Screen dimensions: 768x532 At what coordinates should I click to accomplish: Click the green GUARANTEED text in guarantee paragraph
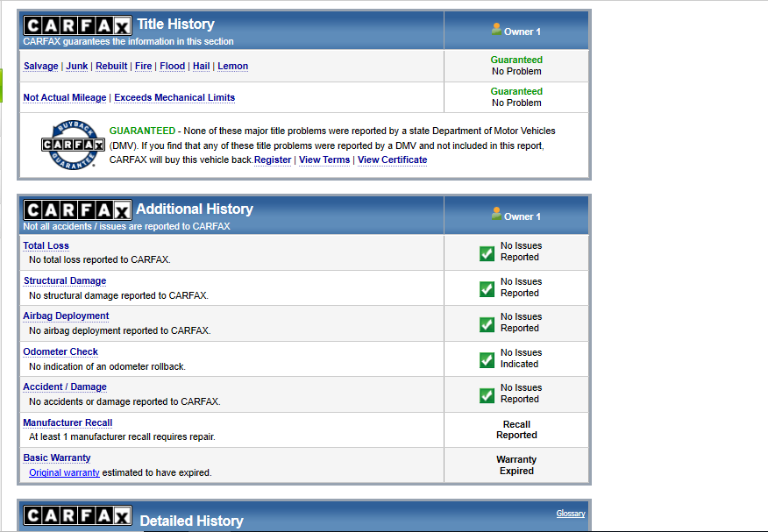click(142, 131)
